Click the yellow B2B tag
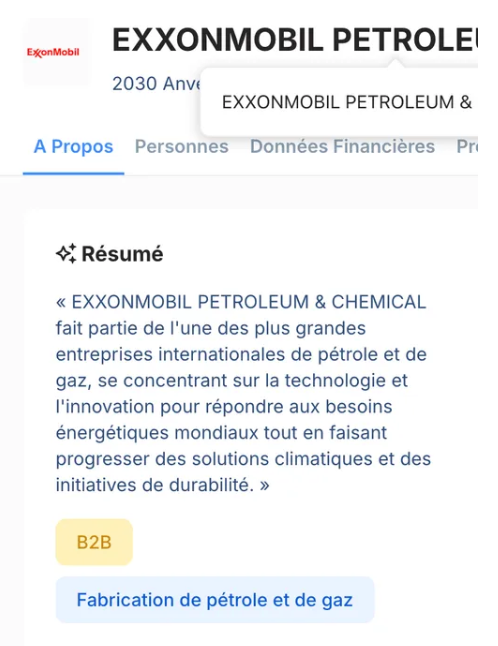This screenshot has width=498, height=646. click(x=94, y=542)
